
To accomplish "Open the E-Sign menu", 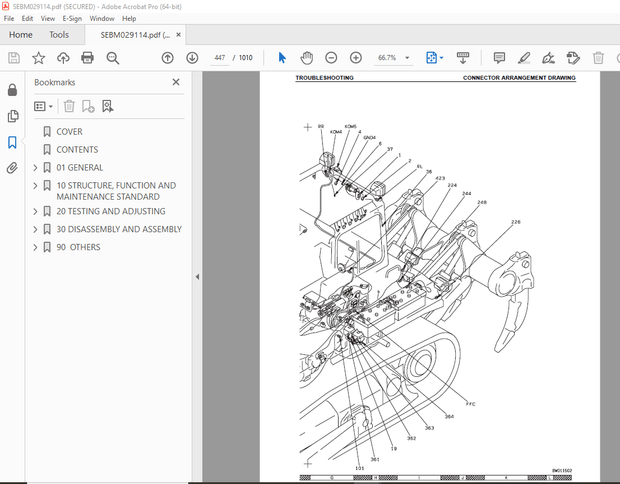I will [x=72, y=19].
